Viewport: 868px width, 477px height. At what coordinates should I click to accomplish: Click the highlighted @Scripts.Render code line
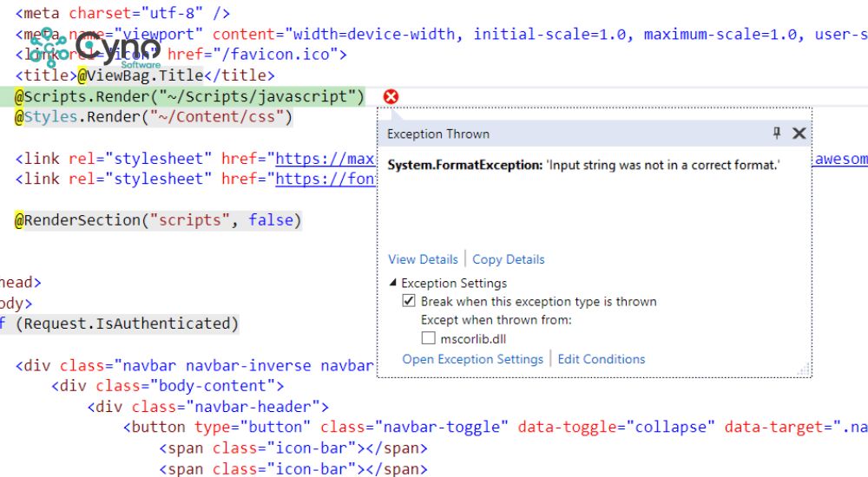pos(189,96)
